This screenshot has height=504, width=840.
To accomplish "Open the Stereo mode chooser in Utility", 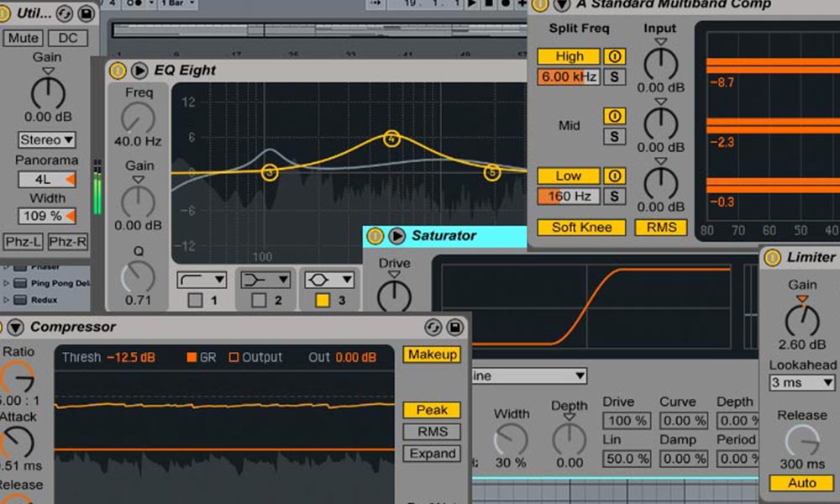I will [x=45, y=139].
